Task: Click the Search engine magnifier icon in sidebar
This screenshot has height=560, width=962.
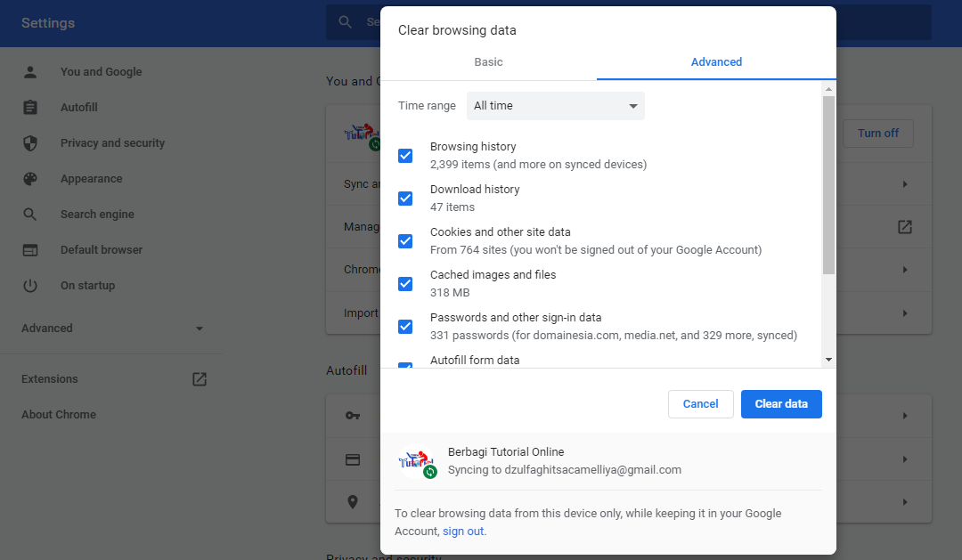Action: (x=30, y=214)
